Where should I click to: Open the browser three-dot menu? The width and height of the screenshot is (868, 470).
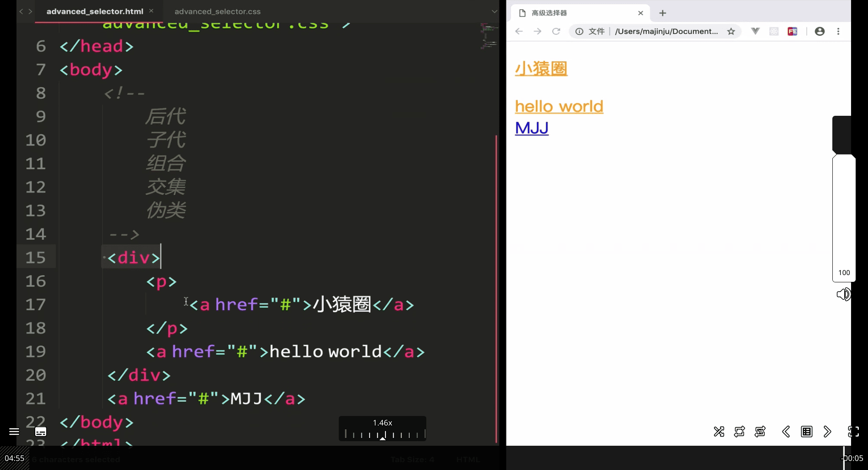pos(838,31)
